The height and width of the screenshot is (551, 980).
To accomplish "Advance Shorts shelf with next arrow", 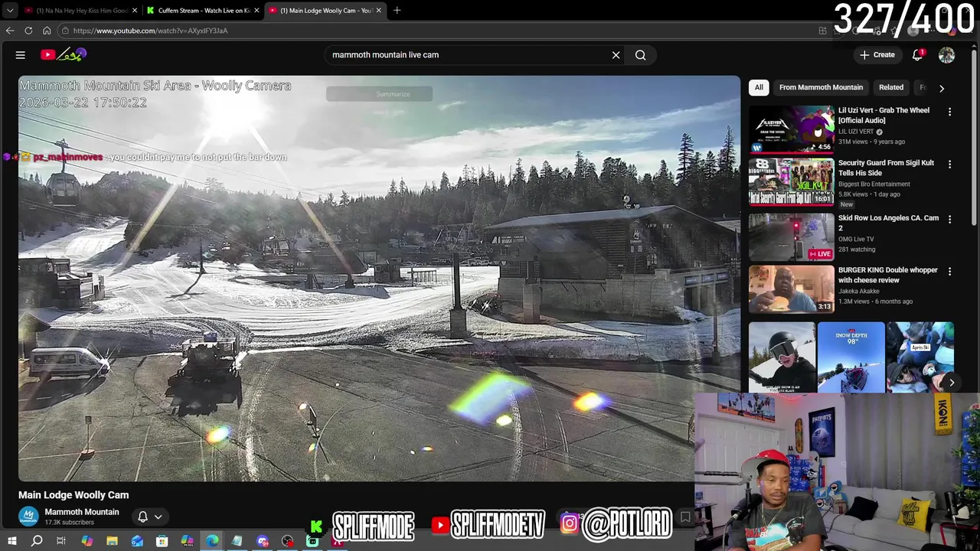I will point(952,383).
